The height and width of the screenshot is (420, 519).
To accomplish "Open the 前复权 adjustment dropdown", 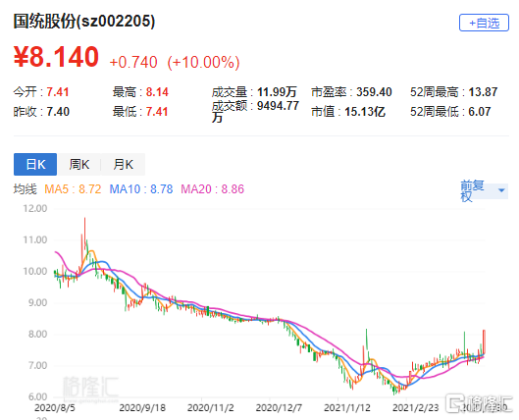I will pos(484,190).
